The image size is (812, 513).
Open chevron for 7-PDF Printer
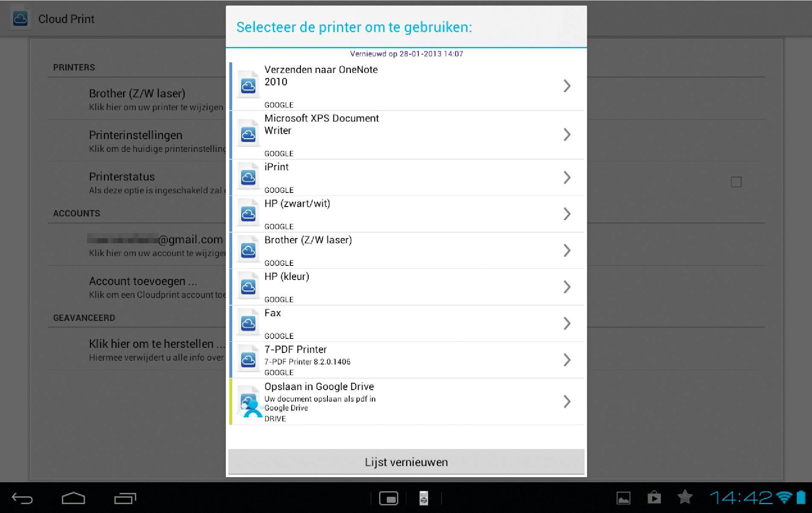pos(567,360)
